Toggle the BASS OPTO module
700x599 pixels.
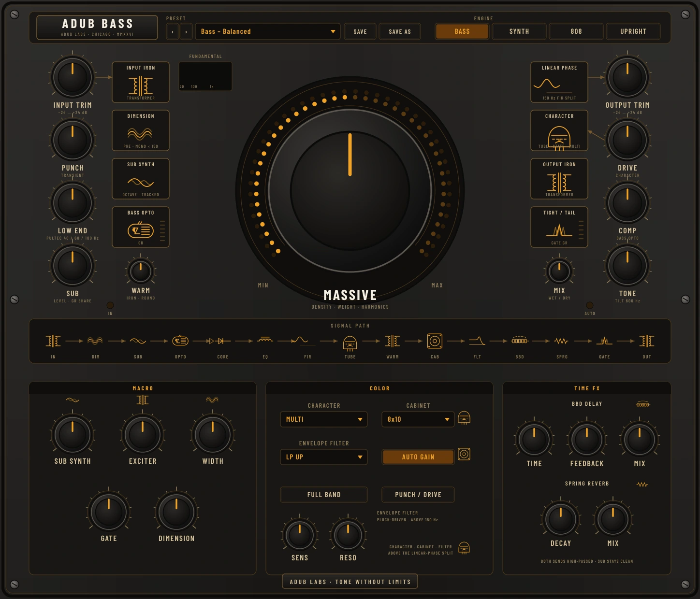click(x=141, y=227)
